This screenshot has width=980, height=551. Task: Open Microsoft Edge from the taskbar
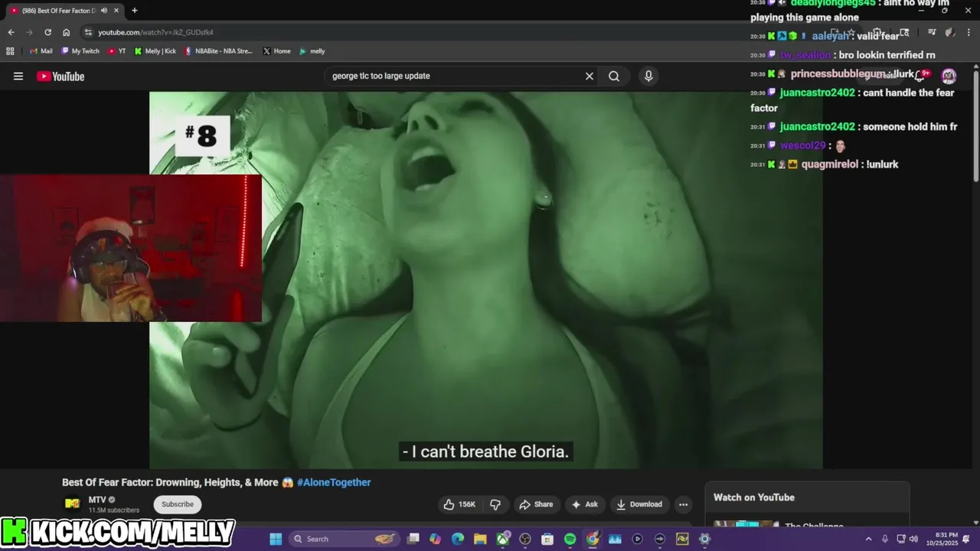coord(458,539)
